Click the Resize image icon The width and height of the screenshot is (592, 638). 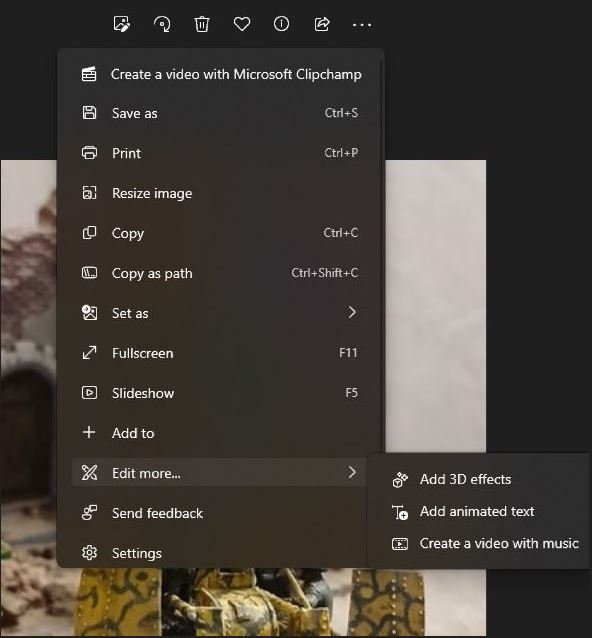(89, 193)
